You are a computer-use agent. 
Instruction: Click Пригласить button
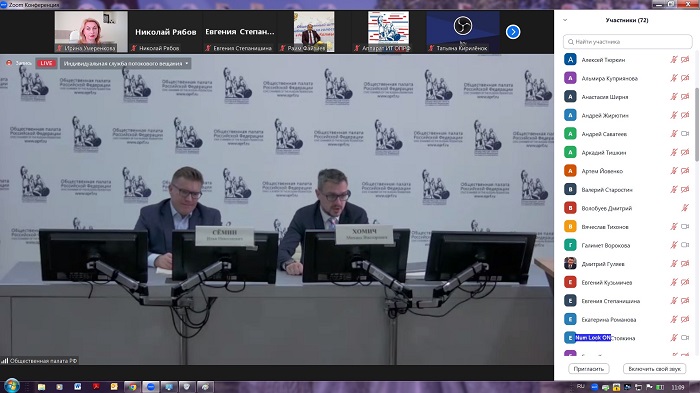(588, 369)
